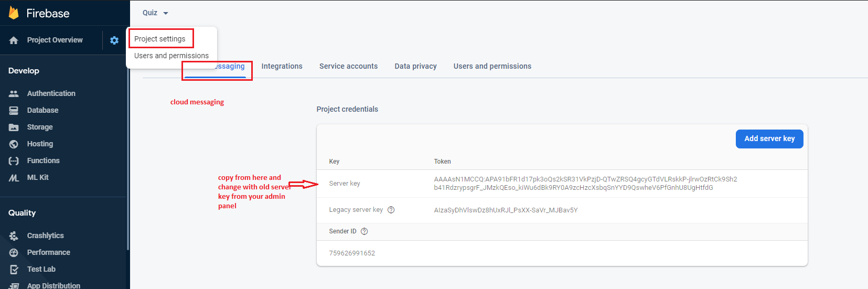Select the Functions brackets icon
Viewport: 868px width, 289px height.
coord(14,160)
